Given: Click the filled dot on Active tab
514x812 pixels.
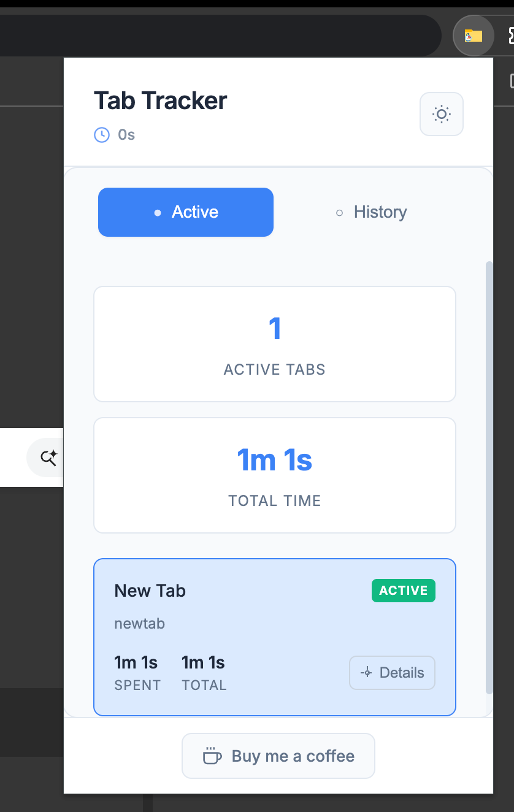Looking at the screenshot, I should pyautogui.click(x=158, y=213).
